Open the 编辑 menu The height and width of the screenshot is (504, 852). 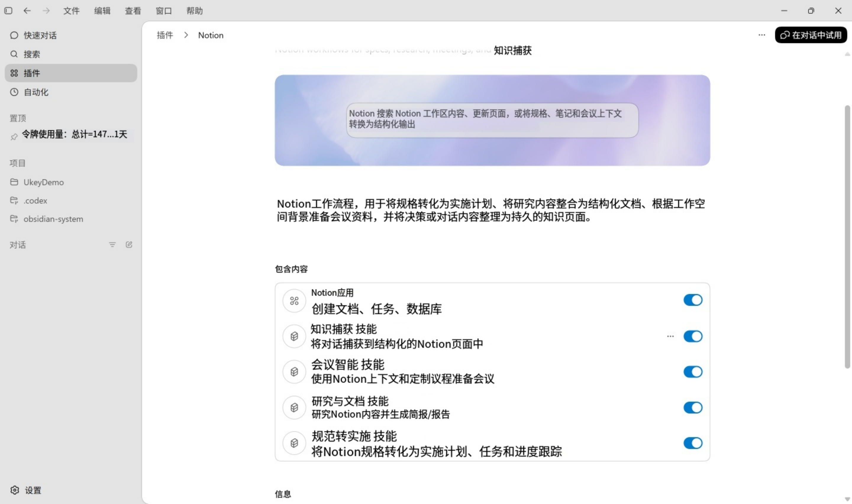[x=102, y=11]
